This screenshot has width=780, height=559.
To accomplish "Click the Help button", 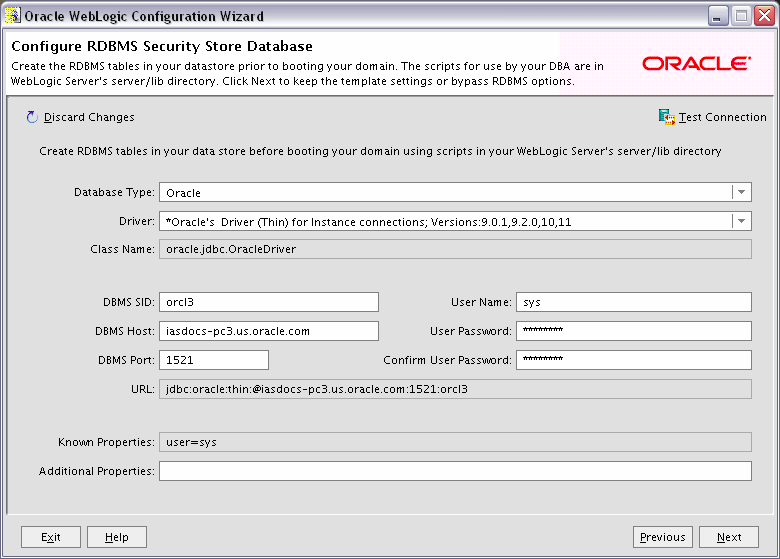I will pyautogui.click(x=117, y=537).
